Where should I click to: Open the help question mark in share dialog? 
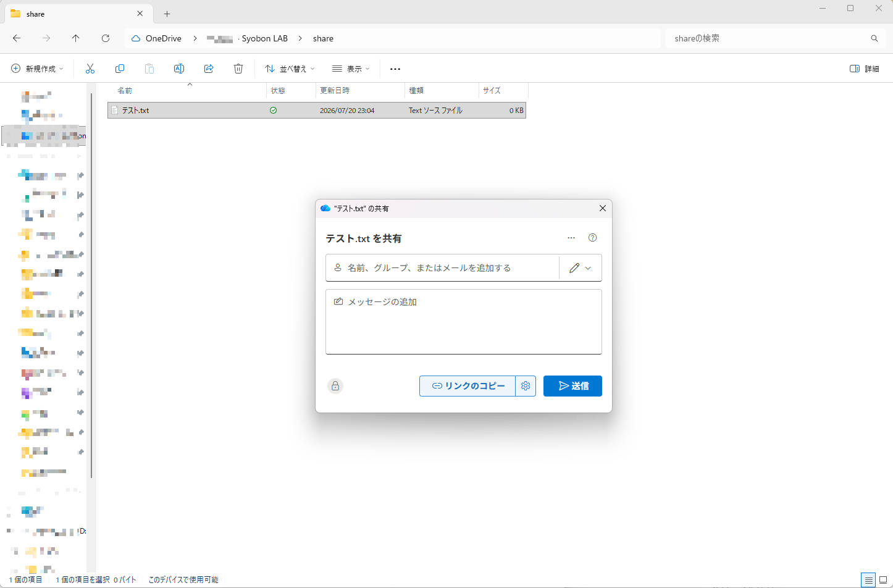pos(592,238)
